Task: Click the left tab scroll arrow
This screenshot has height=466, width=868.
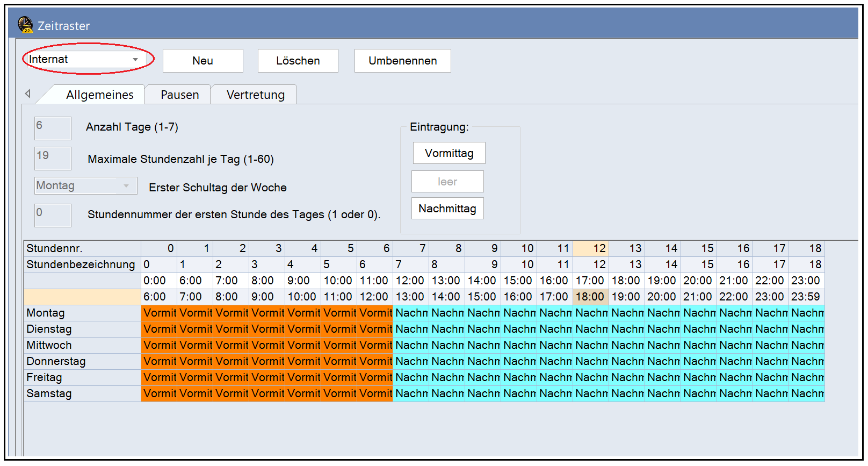Action: (28, 94)
